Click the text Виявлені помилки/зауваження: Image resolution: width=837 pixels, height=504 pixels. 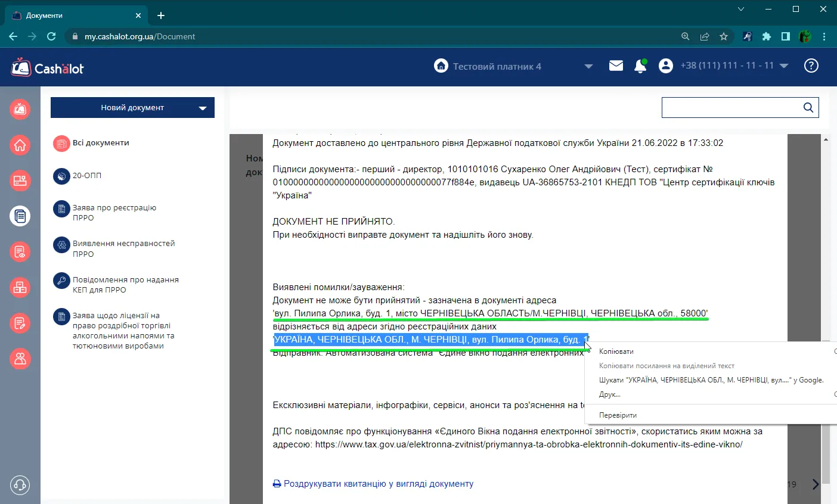[339, 287]
